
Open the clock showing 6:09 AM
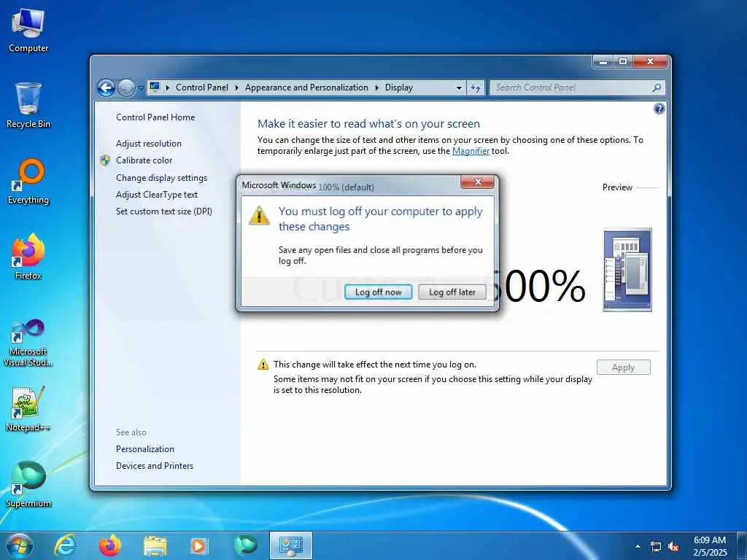click(x=711, y=546)
